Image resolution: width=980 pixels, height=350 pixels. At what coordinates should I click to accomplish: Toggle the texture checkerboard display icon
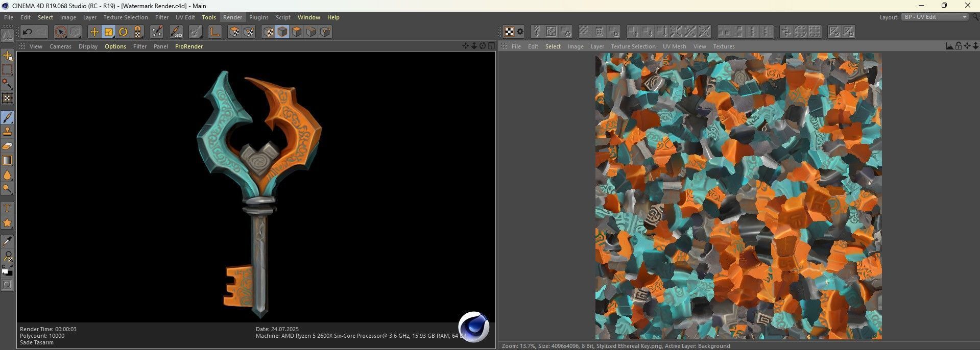click(509, 32)
